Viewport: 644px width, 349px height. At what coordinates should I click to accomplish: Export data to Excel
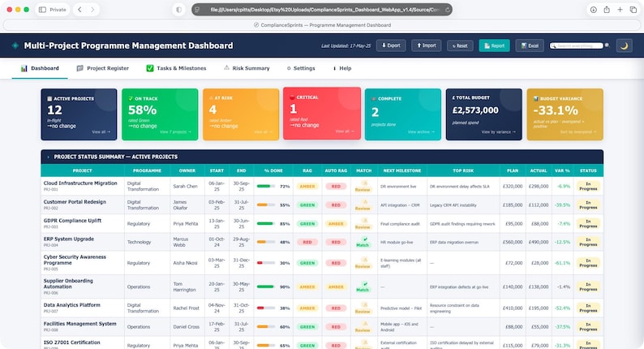tap(530, 45)
